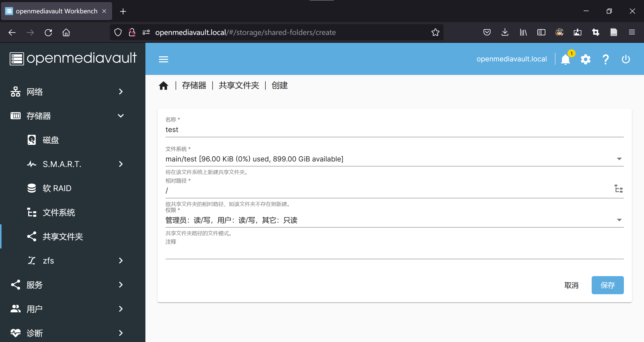
Task: Bookmark this page with star icon
Action: (435, 32)
